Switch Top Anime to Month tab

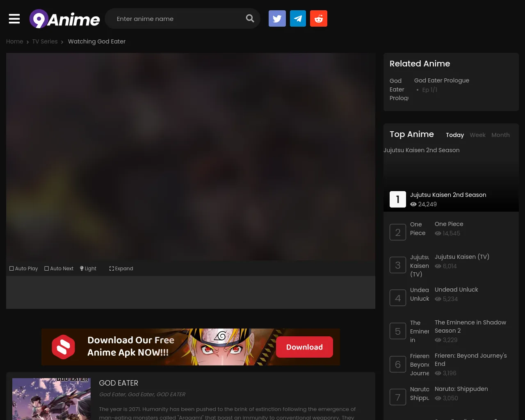(500, 135)
